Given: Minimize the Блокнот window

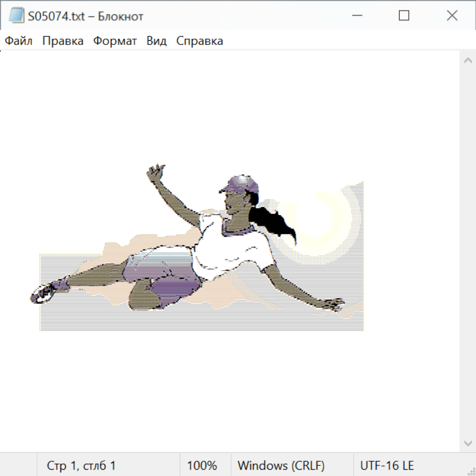Looking at the screenshot, I should point(356,16).
